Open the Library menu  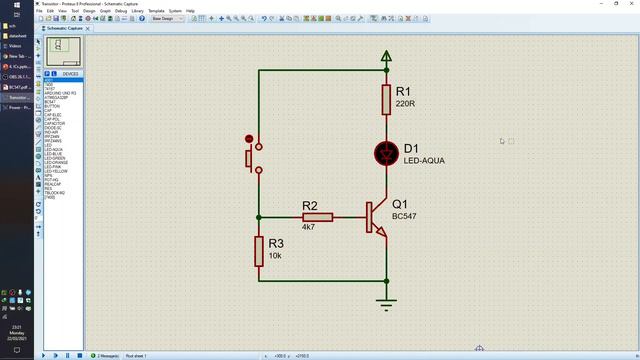click(138, 11)
